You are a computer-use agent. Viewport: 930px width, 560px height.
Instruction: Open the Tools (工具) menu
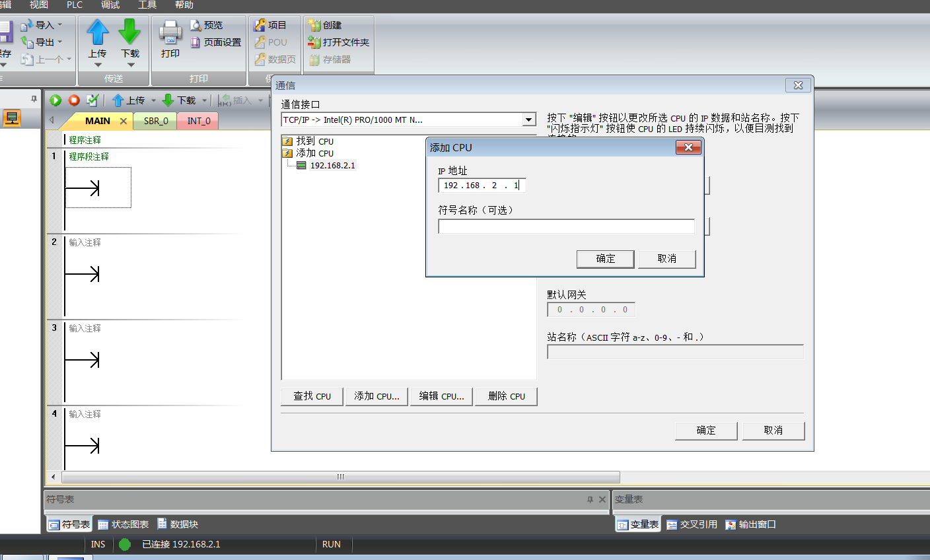147,5
